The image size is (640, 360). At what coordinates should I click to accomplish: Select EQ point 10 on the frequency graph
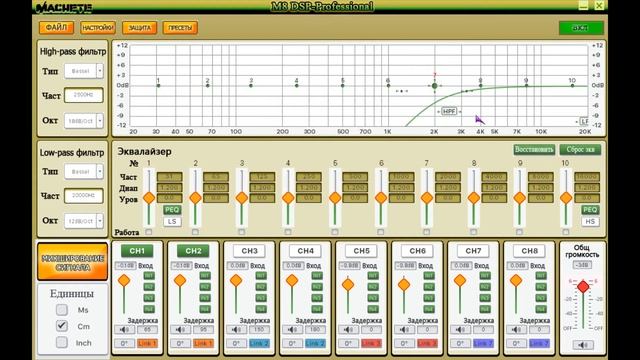click(572, 85)
